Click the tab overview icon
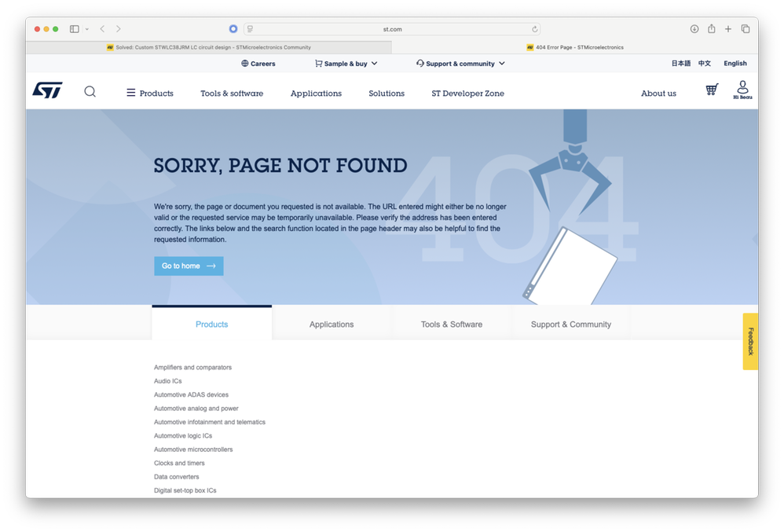The height and width of the screenshot is (532, 784). [746, 28]
